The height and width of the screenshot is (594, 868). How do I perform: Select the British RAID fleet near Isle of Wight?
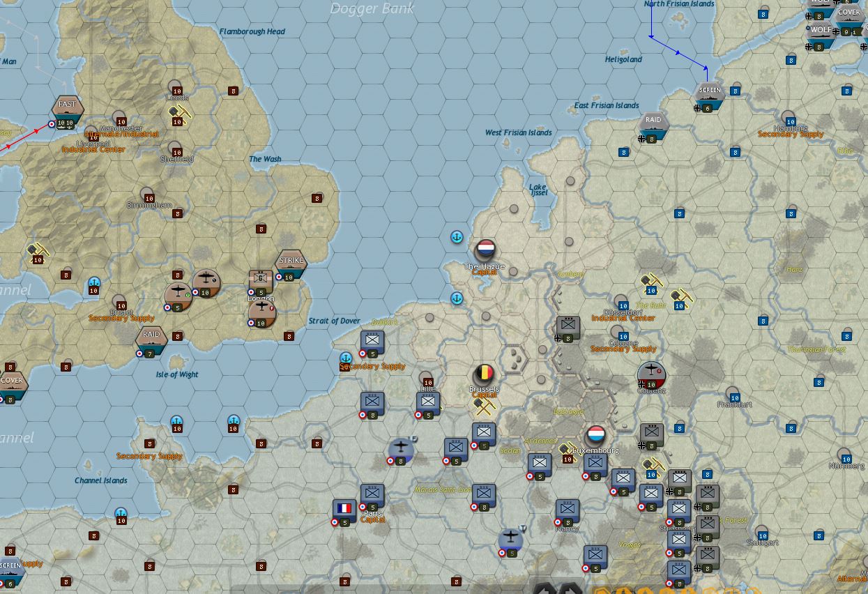coord(151,341)
